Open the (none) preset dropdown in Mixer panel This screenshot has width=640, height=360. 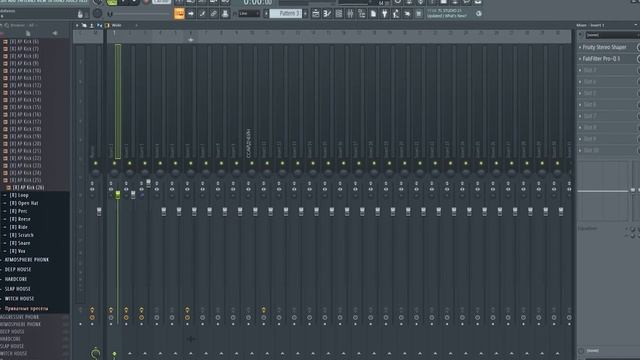click(x=612, y=35)
